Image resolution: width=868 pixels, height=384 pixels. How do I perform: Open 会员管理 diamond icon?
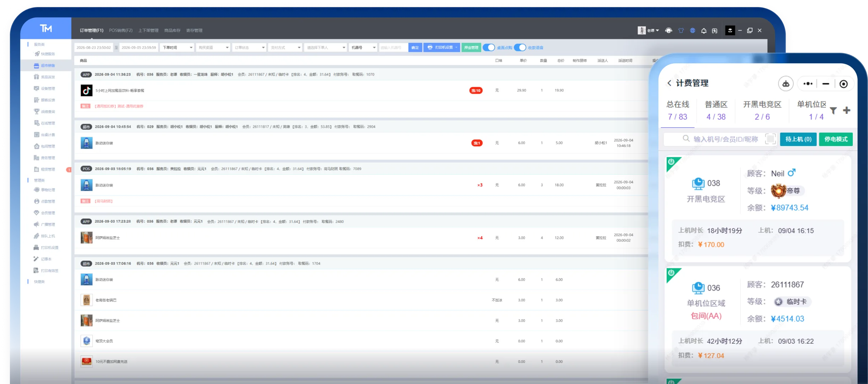pyautogui.click(x=36, y=213)
